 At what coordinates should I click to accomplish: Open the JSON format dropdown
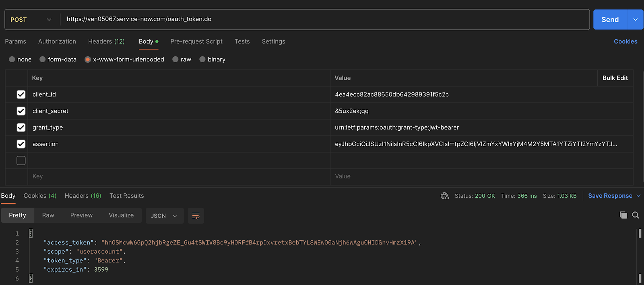164,216
